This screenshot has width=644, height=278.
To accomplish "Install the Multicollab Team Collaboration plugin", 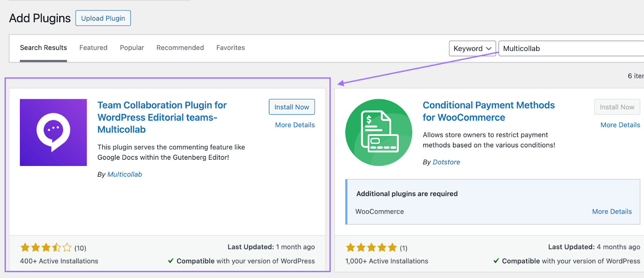I will pos(292,107).
